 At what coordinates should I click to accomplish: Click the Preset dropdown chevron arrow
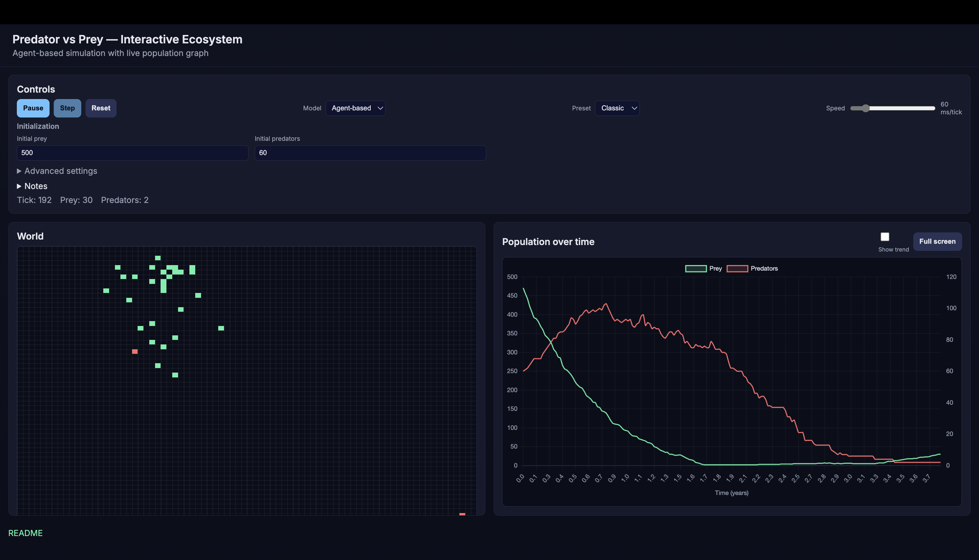click(634, 108)
